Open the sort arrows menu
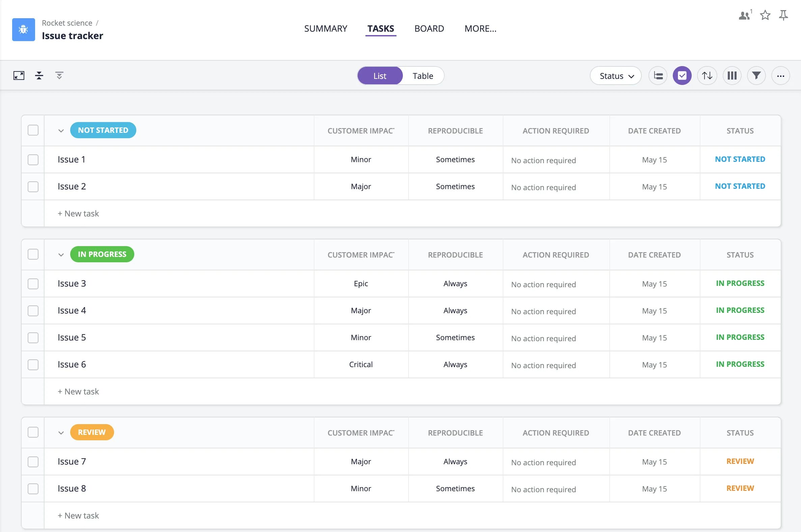The height and width of the screenshot is (532, 801). click(707, 76)
